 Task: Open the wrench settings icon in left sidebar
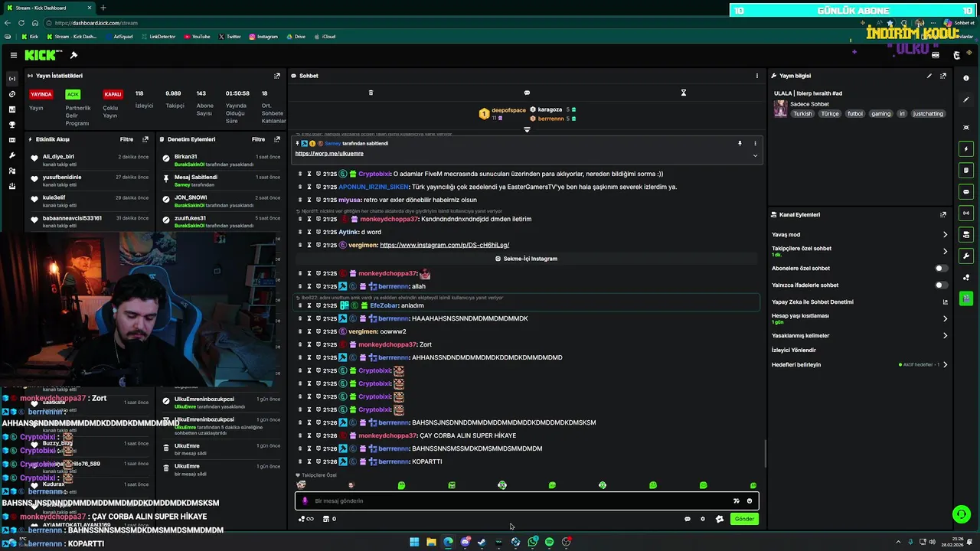11,155
